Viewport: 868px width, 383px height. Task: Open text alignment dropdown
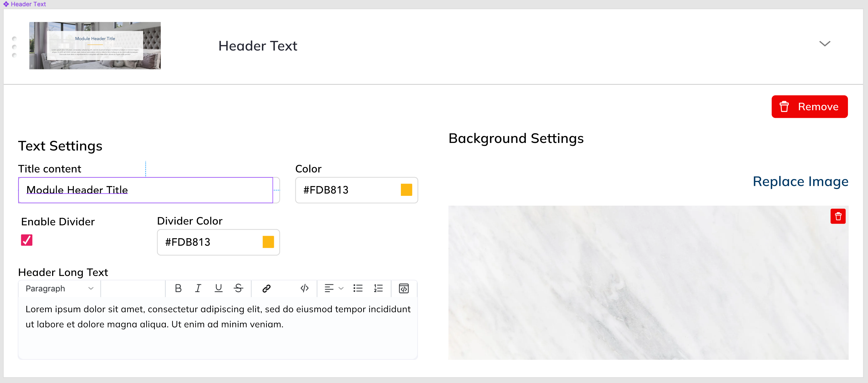pyautogui.click(x=334, y=288)
